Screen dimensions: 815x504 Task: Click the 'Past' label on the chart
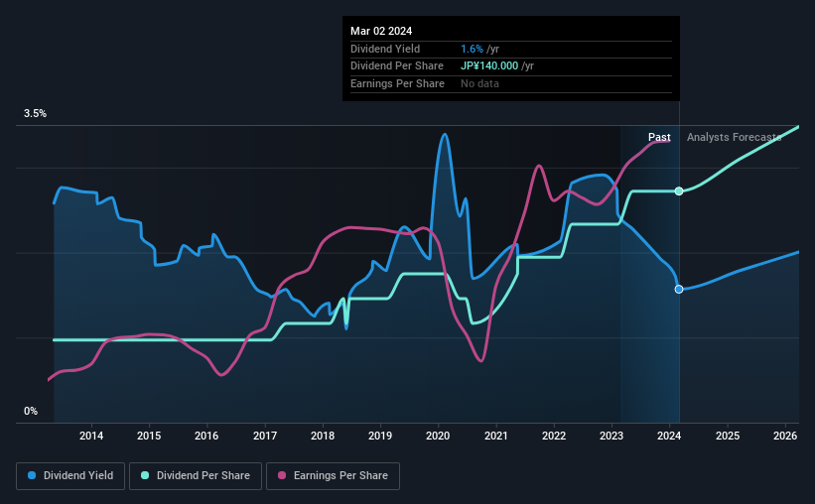click(659, 137)
